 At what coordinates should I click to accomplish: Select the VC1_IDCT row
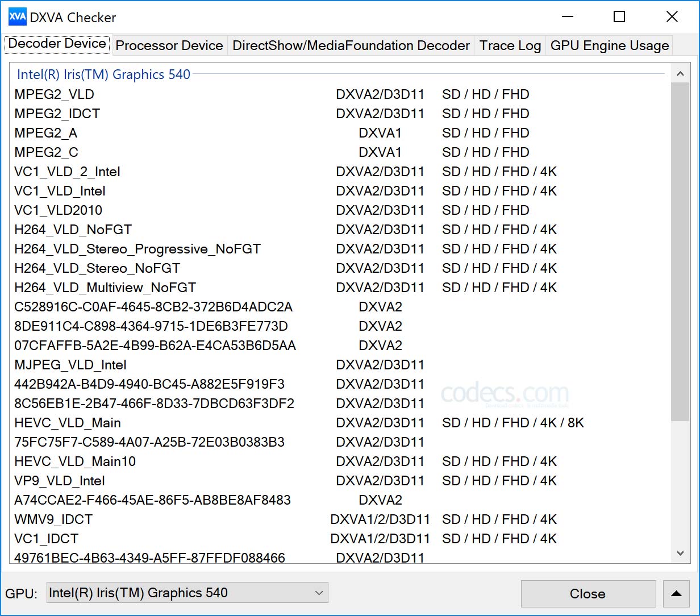pos(340,539)
